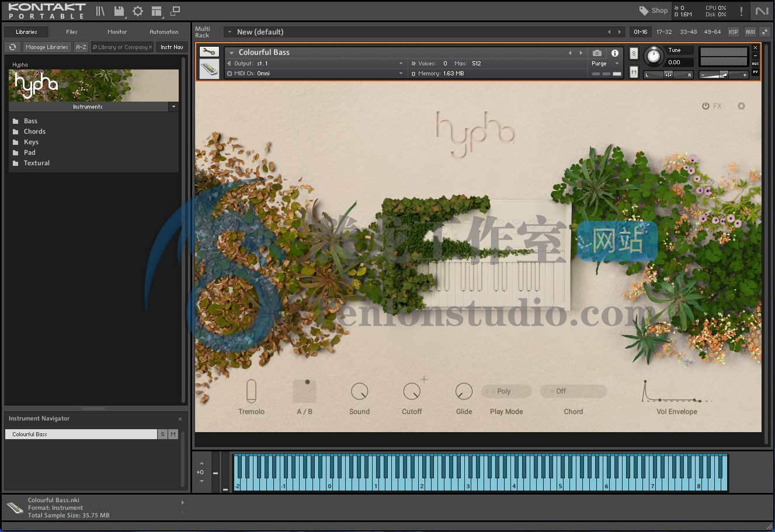Open Kontakt options gear icon
Image resolution: width=775 pixels, height=532 pixels.
coord(138,11)
